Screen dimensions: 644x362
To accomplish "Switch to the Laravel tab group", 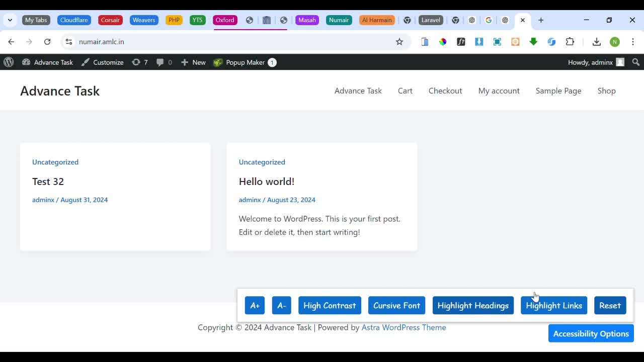I will click(431, 20).
